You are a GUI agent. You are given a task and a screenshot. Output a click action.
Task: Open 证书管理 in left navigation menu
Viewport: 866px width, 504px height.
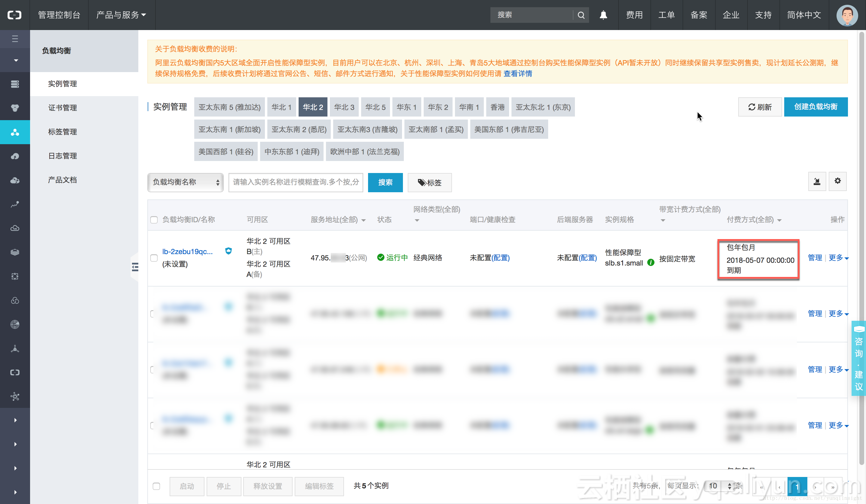63,108
